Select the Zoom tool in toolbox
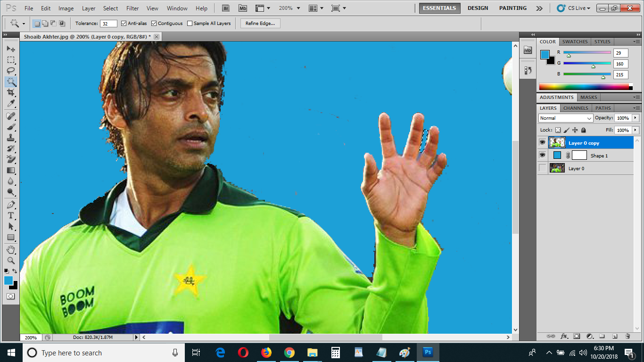 click(10, 260)
